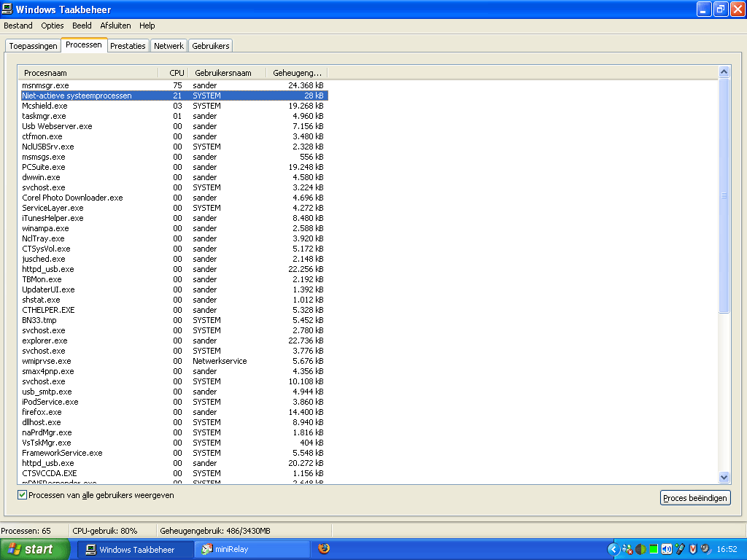The height and width of the screenshot is (560, 747).
Task: Click the scrollbar down arrow
Action: [724, 477]
